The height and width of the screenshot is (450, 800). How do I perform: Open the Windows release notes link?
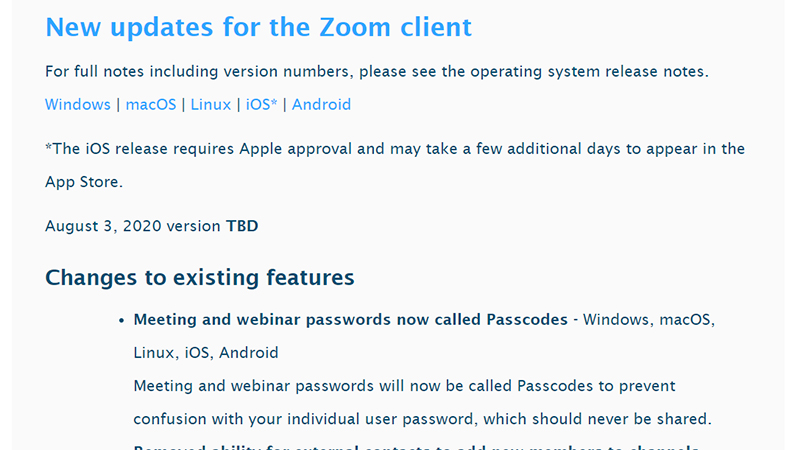coord(77,104)
